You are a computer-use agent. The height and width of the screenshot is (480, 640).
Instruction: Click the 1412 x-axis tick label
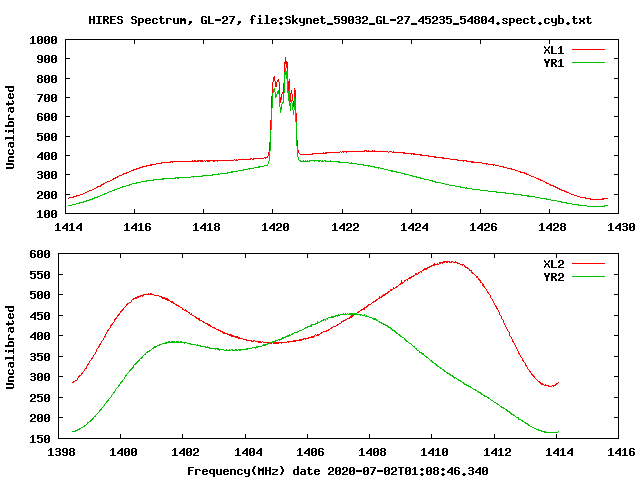[497, 452]
